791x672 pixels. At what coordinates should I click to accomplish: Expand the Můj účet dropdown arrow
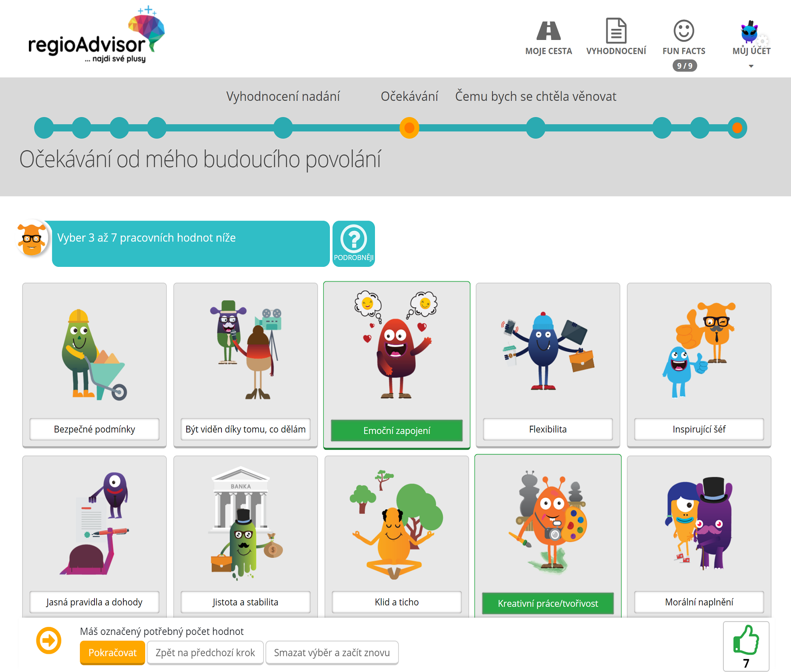[751, 66]
